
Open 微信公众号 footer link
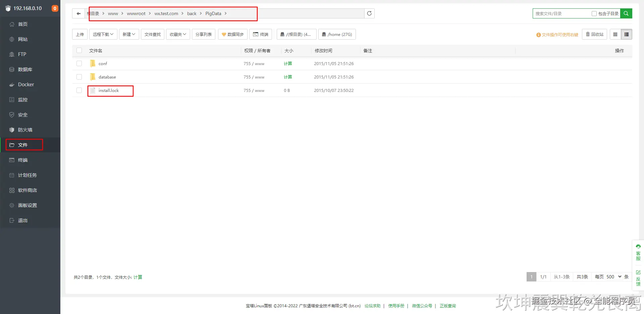pos(422,306)
